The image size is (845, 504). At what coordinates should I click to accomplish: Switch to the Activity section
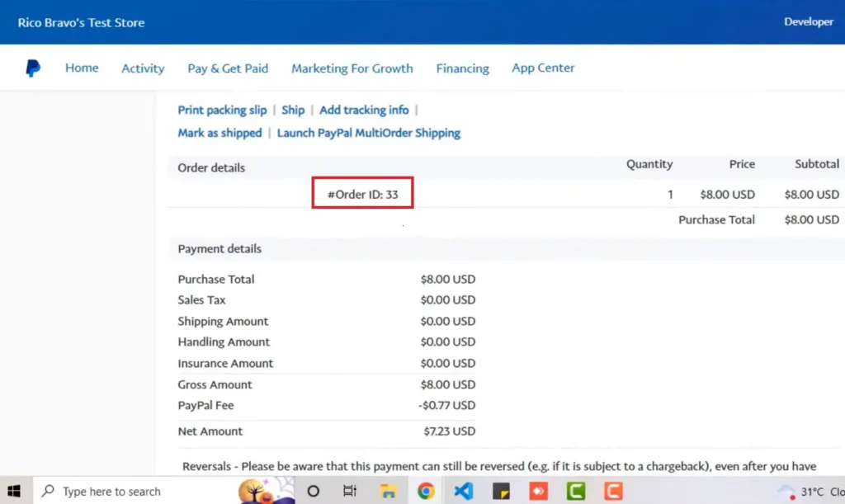[142, 68]
